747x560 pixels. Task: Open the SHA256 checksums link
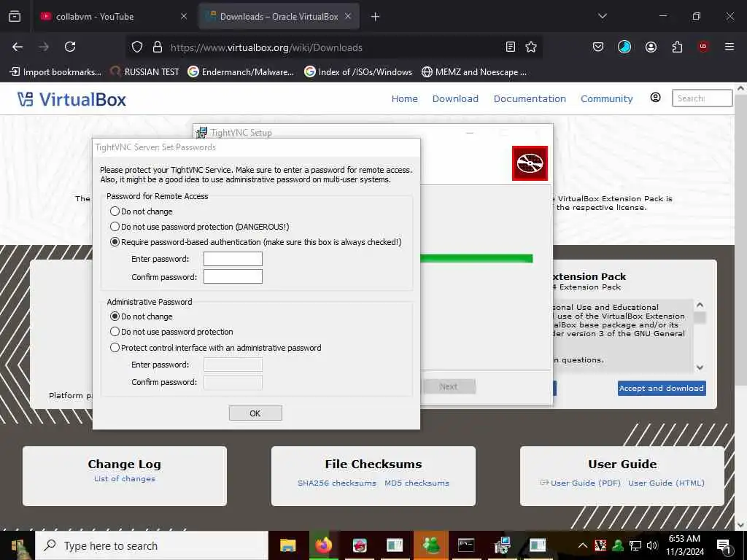pos(337,483)
